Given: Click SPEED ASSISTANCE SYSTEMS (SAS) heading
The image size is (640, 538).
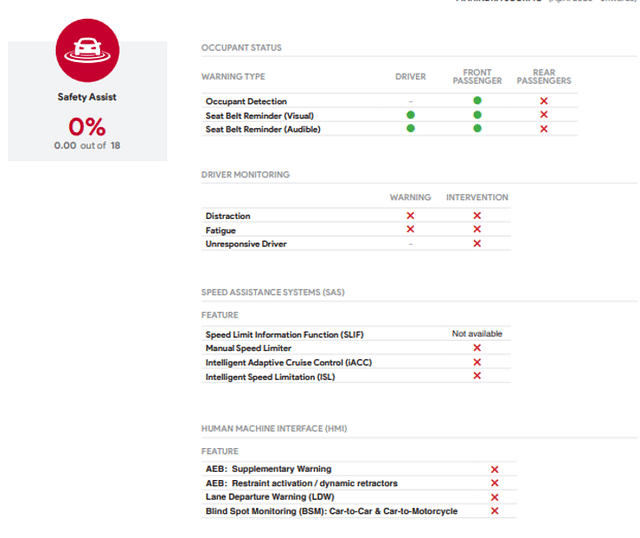Looking at the screenshot, I should pos(273,292).
